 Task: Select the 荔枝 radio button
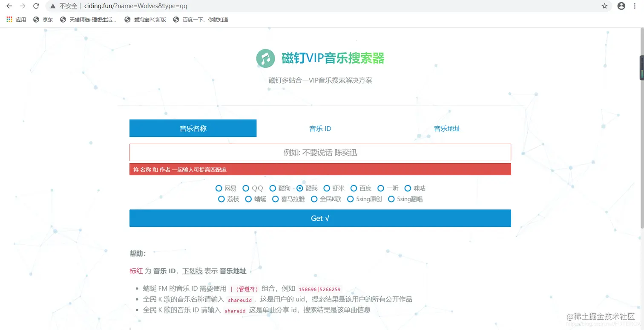[221, 199]
